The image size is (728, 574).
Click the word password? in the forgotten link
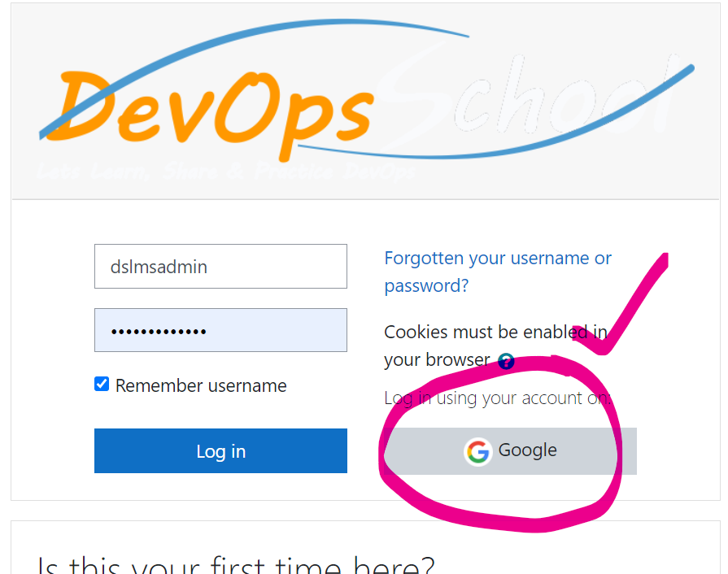(426, 286)
